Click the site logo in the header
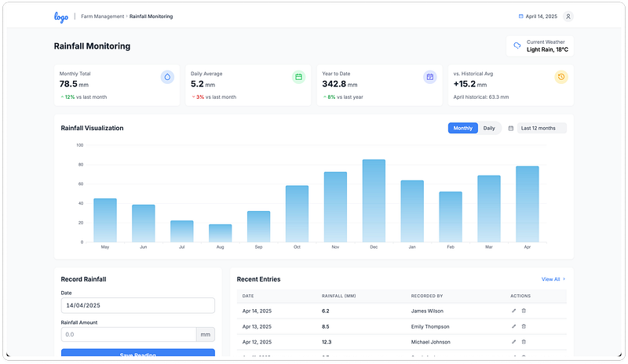The height and width of the screenshot is (364, 628). point(61,16)
